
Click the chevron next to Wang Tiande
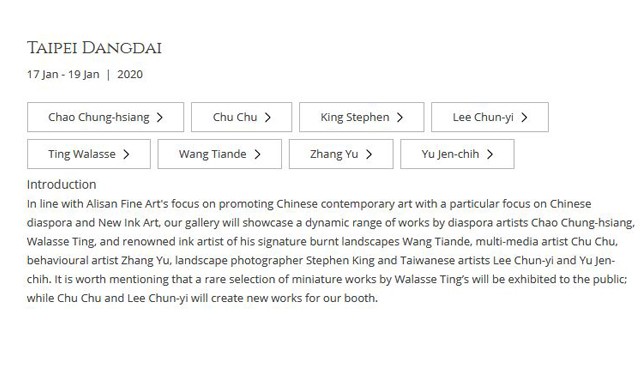(257, 154)
